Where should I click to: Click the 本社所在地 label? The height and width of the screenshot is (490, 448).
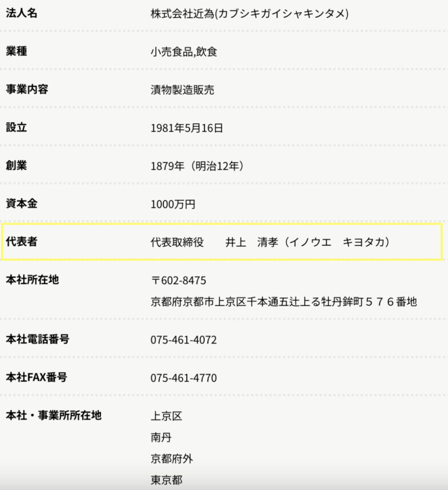coord(32,280)
